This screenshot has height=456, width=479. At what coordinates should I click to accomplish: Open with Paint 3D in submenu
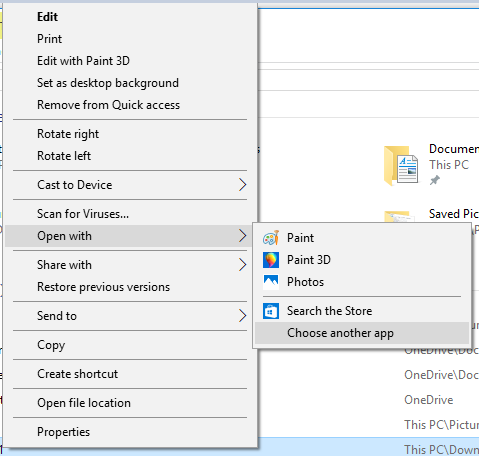click(362, 260)
